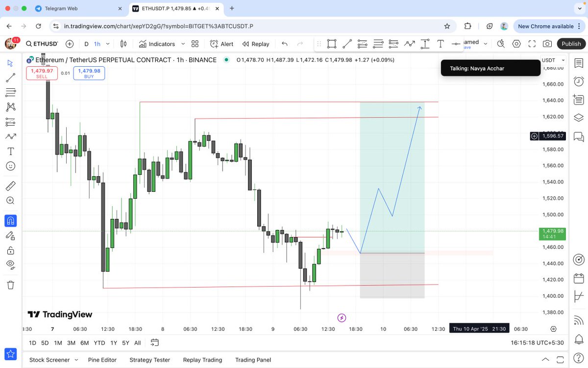The width and height of the screenshot is (588, 368).
Task: Toggle stay in drawing mode pencil-lock
Action: coord(10,236)
